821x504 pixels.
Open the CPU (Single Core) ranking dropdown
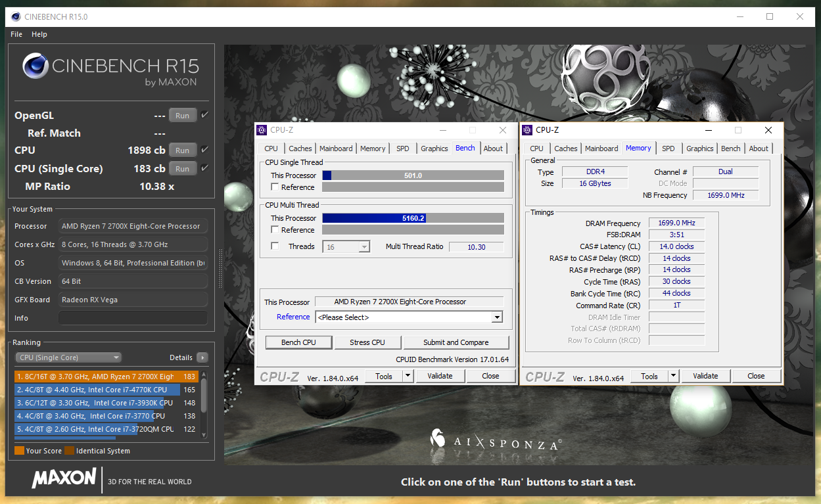[x=68, y=357]
